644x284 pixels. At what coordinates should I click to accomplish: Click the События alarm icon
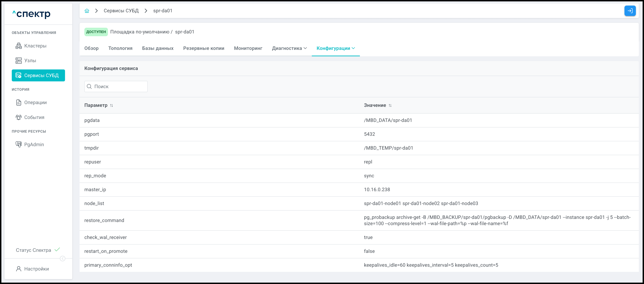[x=19, y=117]
